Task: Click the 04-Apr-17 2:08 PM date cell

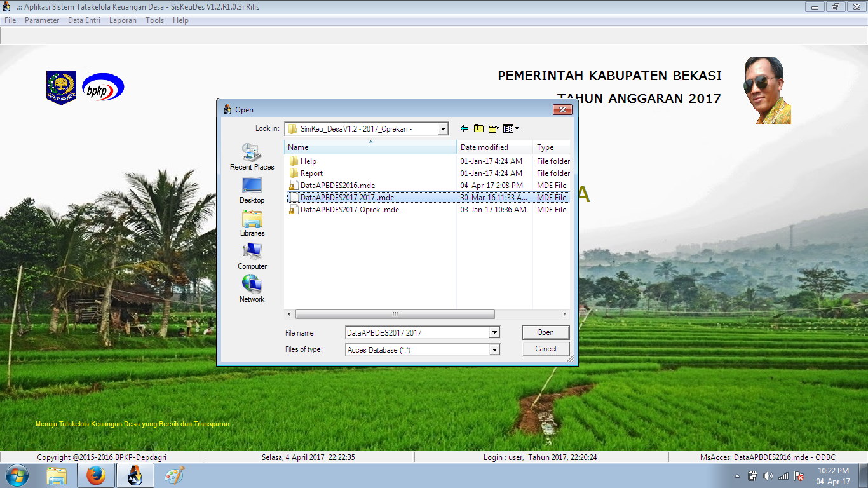Action: point(491,186)
